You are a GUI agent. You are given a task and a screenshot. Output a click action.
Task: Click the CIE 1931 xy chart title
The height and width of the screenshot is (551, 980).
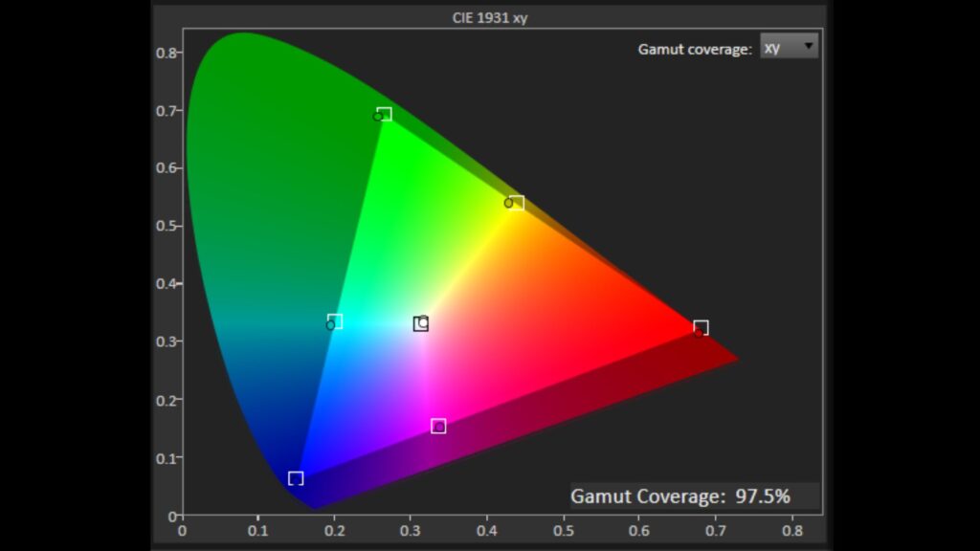(x=489, y=17)
